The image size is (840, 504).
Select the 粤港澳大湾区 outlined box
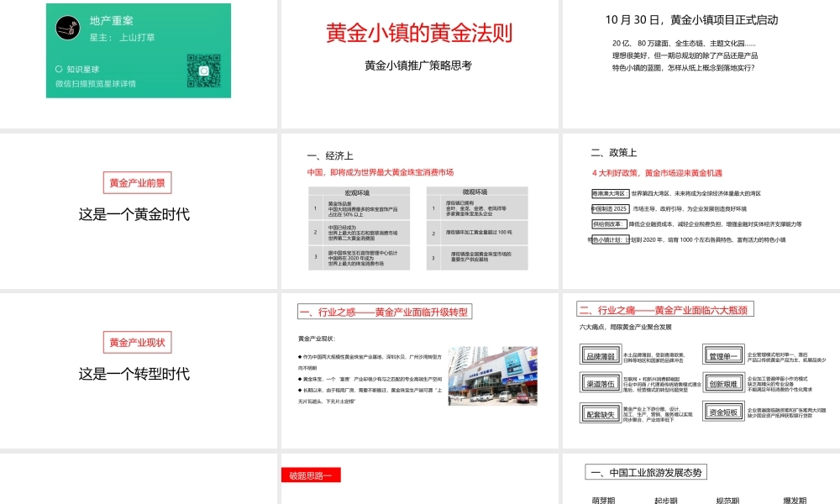pyautogui.click(x=609, y=193)
